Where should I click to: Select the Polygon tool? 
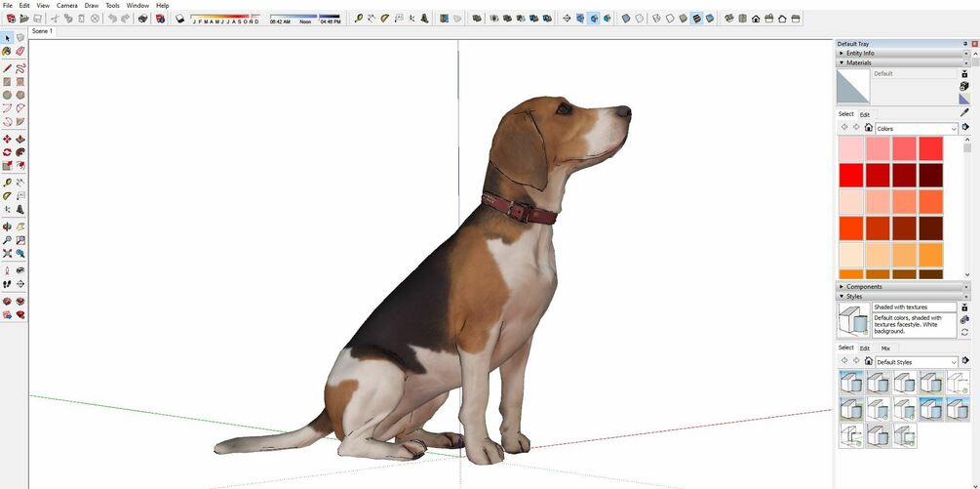[x=20, y=95]
